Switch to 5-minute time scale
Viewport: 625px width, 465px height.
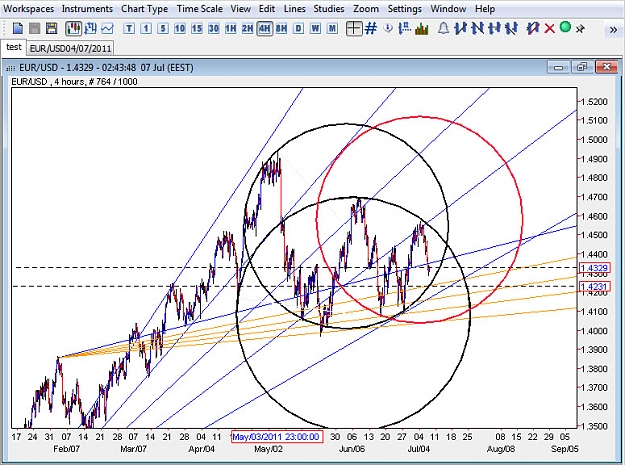[x=163, y=29]
